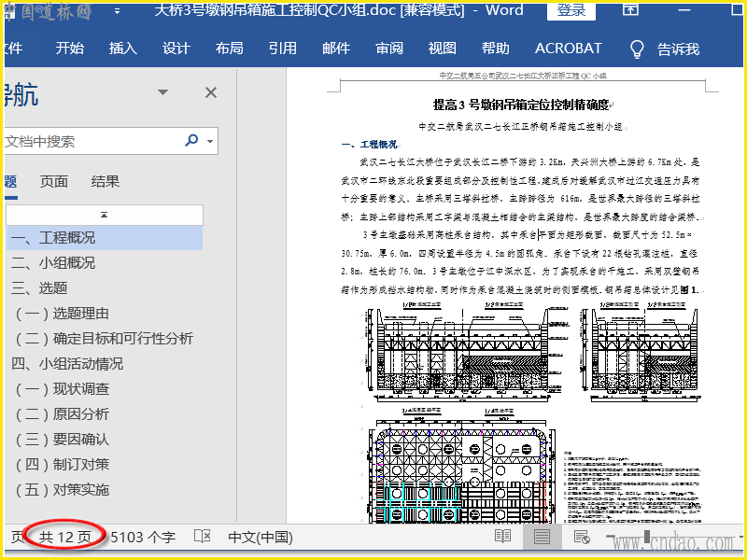Click the 共 12 页 page count
This screenshot has height=560, width=747.
[x=65, y=538]
